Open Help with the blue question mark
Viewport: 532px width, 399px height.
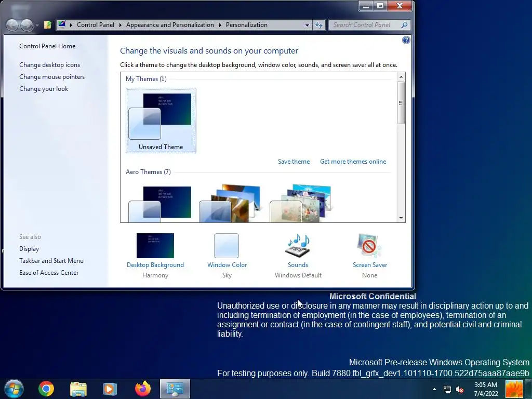point(406,41)
